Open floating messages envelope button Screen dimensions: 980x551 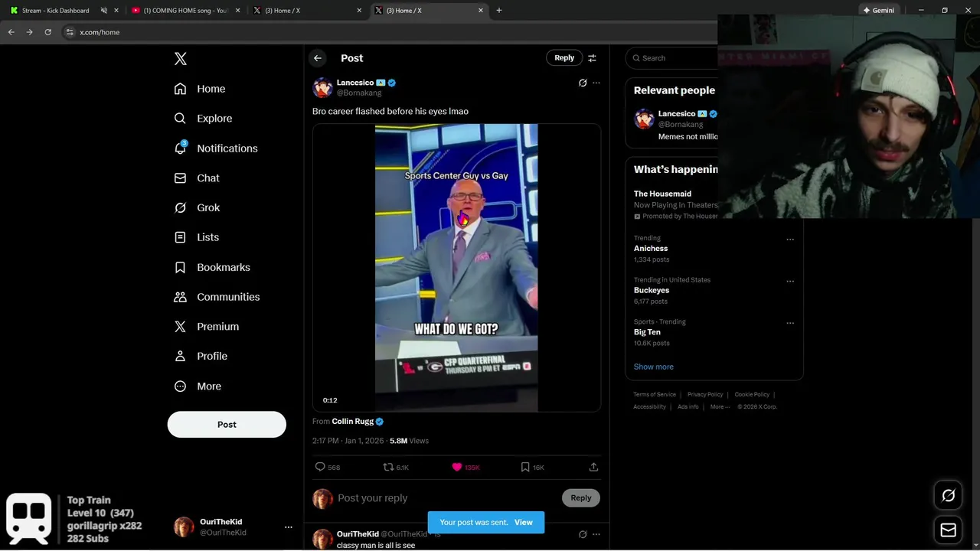point(948,530)
